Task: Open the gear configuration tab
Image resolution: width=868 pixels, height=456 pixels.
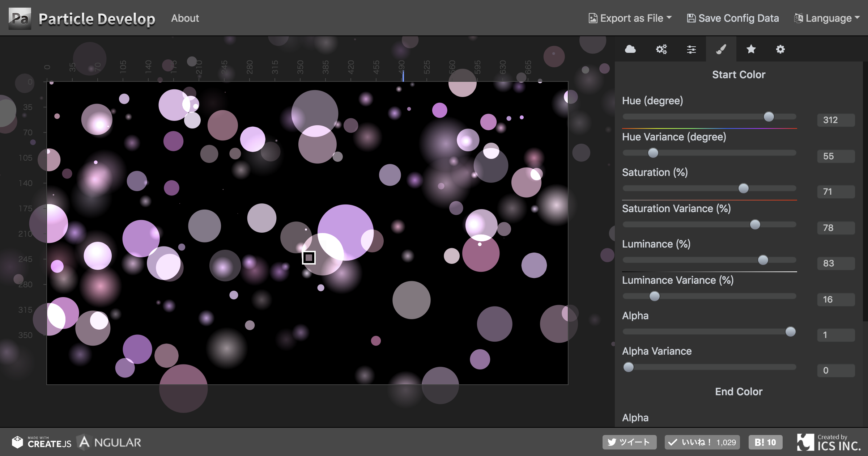Action: (780, 49)
